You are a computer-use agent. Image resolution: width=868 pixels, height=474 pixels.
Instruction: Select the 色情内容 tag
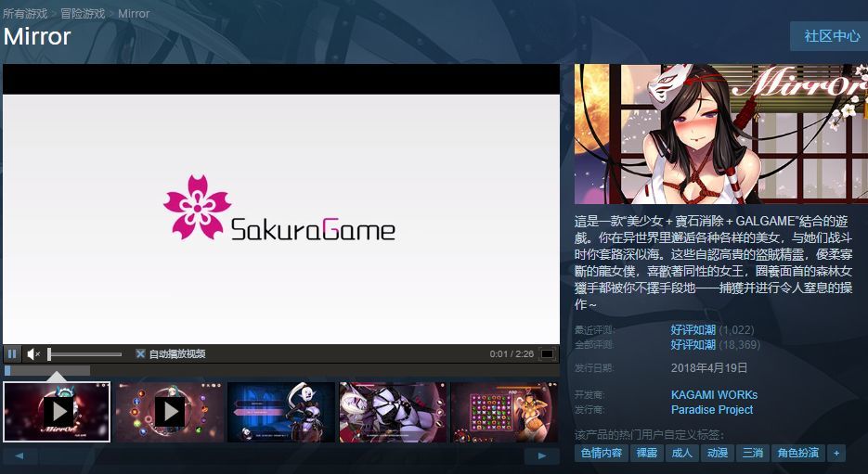(x=602, y=453)
